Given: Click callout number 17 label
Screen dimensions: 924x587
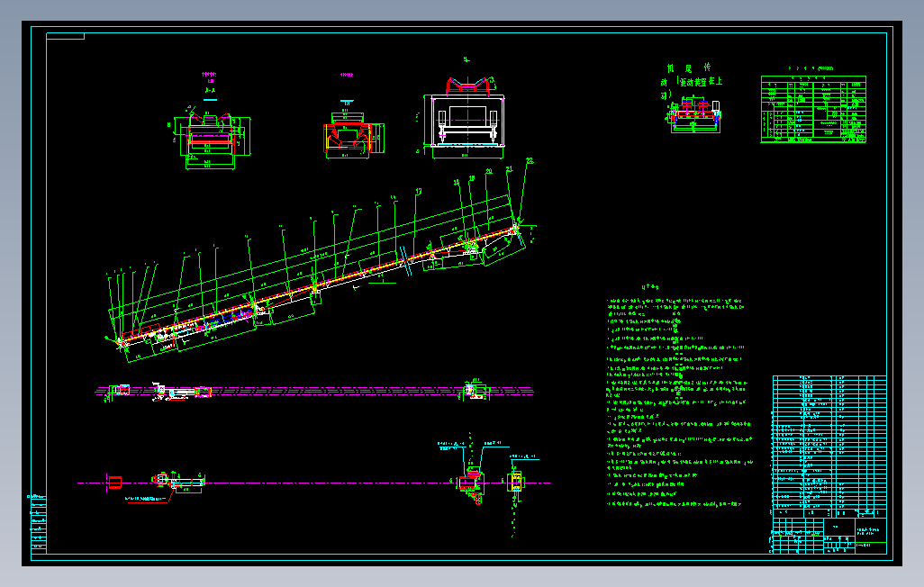Looking at the screenshot, I should click(419, 191).
